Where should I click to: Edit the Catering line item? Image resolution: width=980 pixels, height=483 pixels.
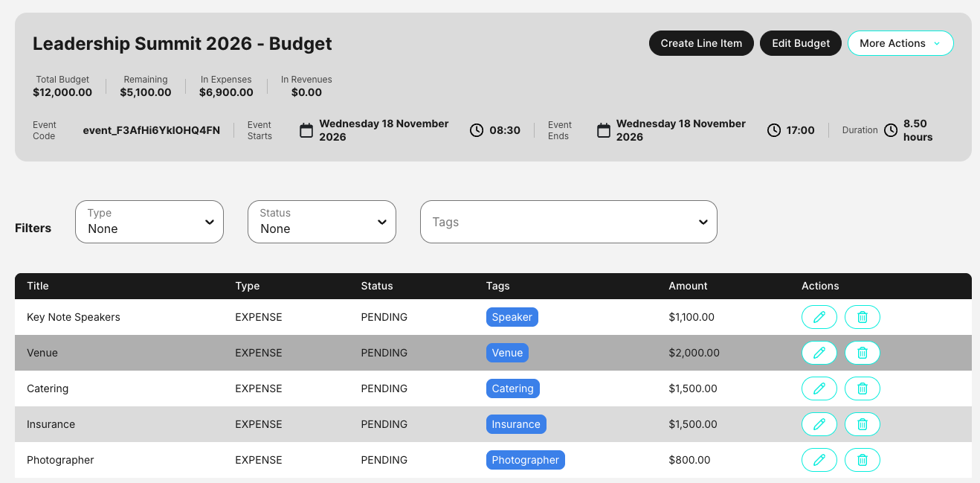coord(819,388)
